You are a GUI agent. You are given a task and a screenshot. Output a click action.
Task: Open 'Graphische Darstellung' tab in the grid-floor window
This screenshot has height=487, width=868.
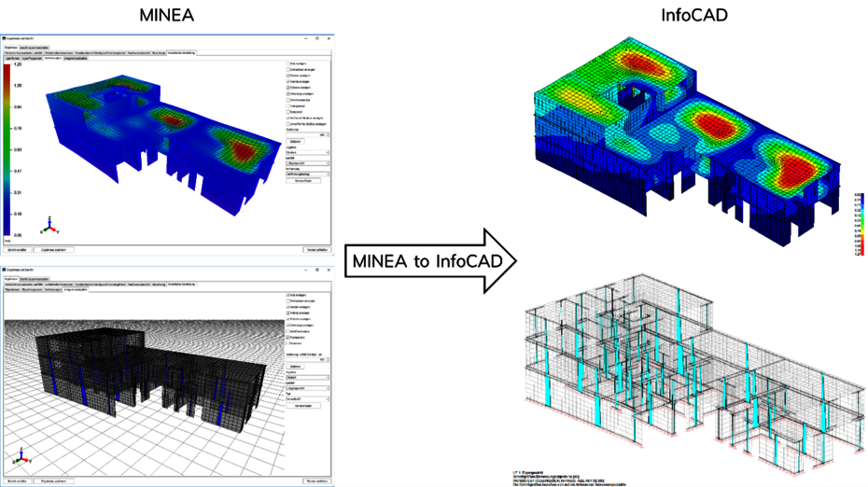coord(181,285)
